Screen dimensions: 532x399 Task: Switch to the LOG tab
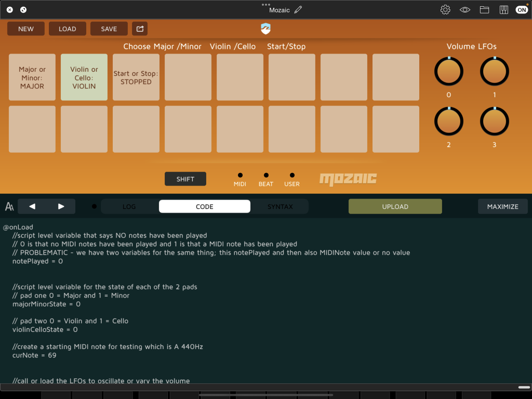click(x=129, y=206)
